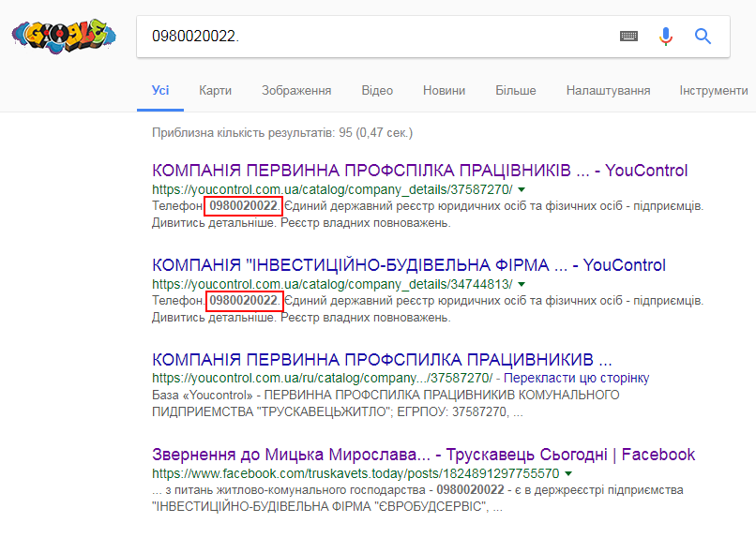Open result ІНВЕСТИЦІЙНО-БУДІВЕЛЬНА ФІРМА YouControl
The width and height of the screenshot is (756, 538).
(408, 265)
